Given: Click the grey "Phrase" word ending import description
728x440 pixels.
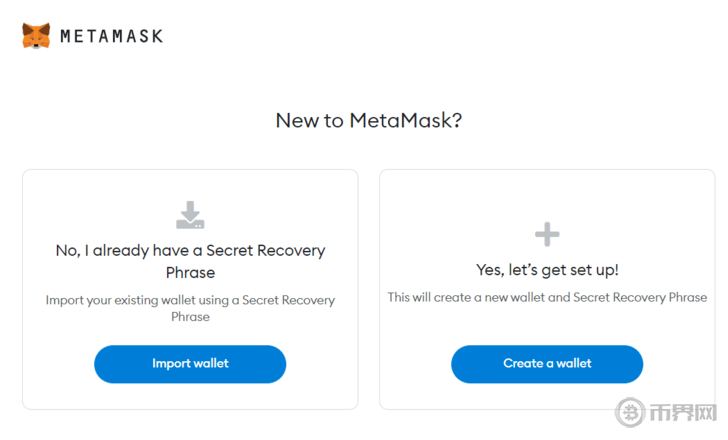Looking at the screenshot, I should 190,316.
